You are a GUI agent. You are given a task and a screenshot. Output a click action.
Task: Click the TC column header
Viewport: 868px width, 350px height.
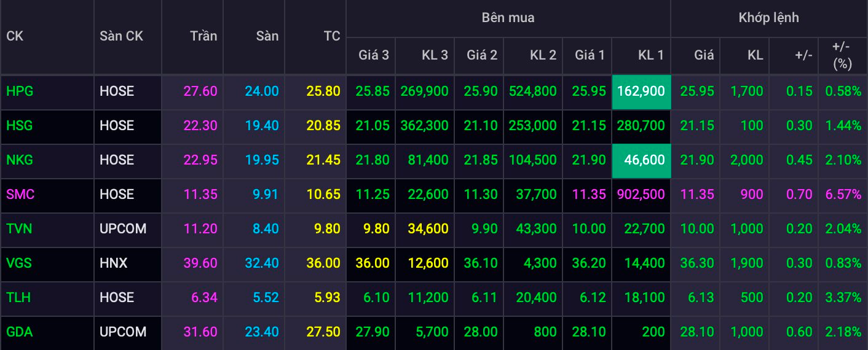pyautogui.click(x=331, y=36)
